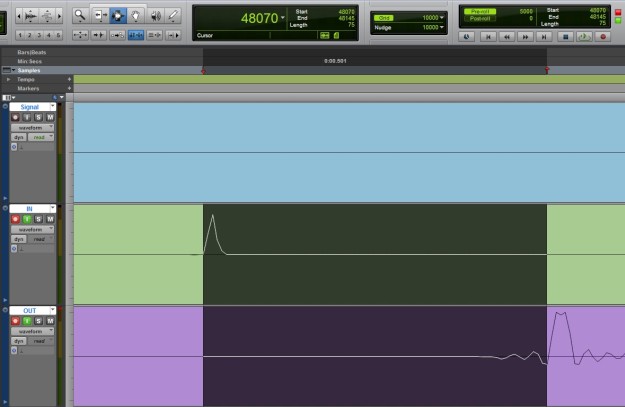Click the Online clock transport button
The height and width of the screenshot is (407, 625).
coord(466,37)
